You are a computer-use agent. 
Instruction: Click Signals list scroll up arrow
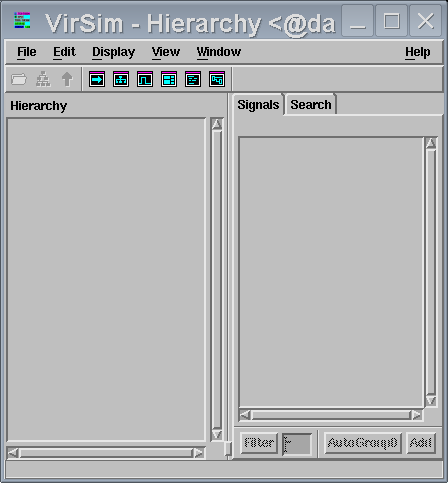(431, 143)
